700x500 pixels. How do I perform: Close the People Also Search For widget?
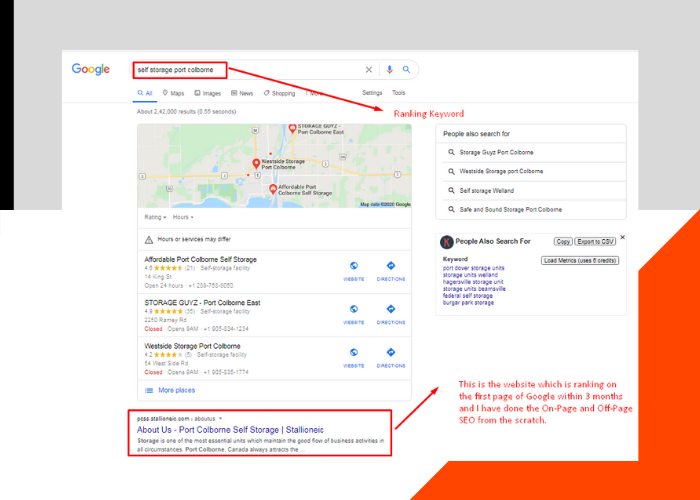point(623,237)
